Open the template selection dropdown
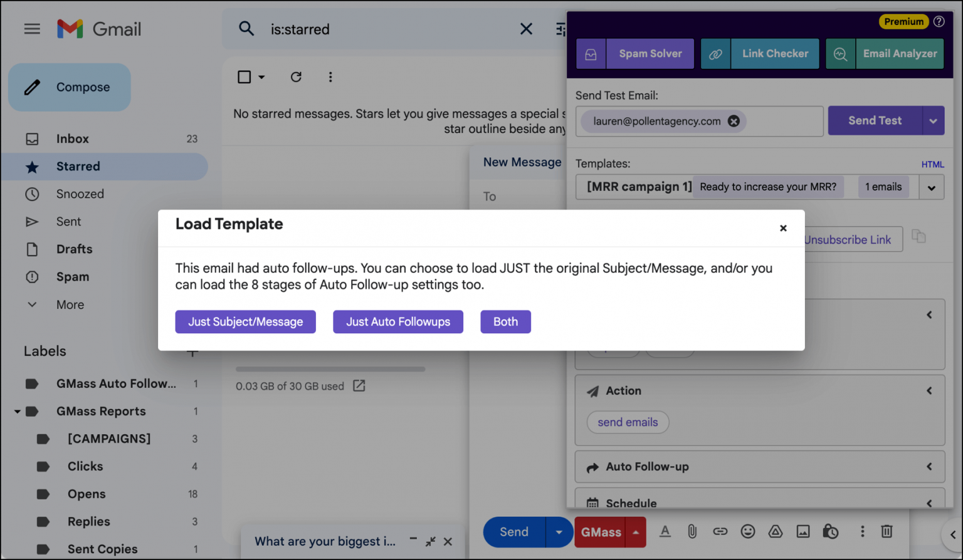The width and height of the screenshot is (963, 560). (x=932, y=187)
